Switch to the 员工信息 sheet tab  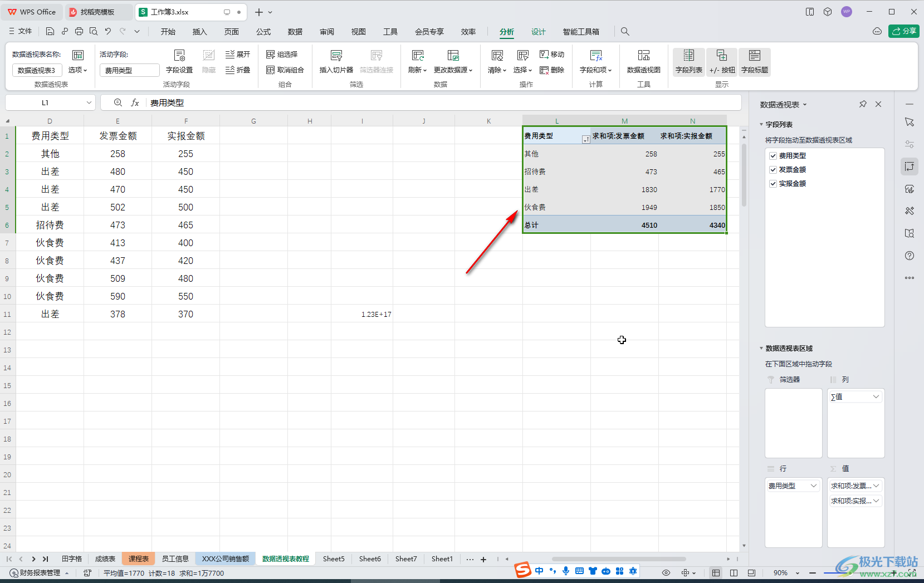click(x=175, y=559)
